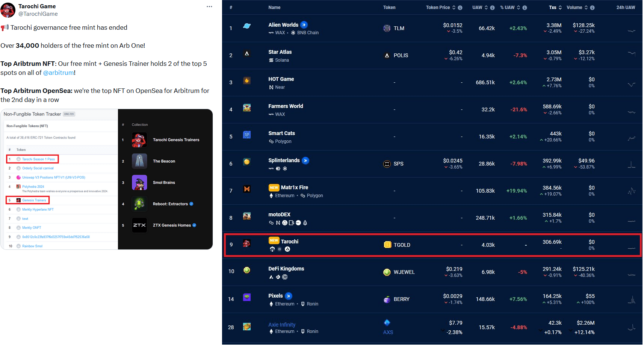Click the Star Atlas game icon
Viewport: 644px width, 348px height.
coord(247,53)
